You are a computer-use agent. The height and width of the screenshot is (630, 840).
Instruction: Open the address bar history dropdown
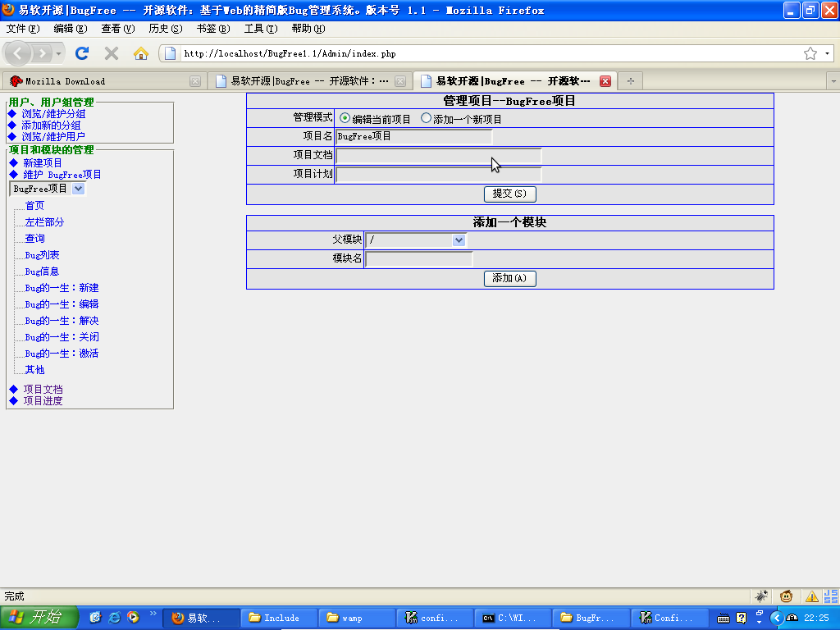pyautogui.click(x=827, y=53)
